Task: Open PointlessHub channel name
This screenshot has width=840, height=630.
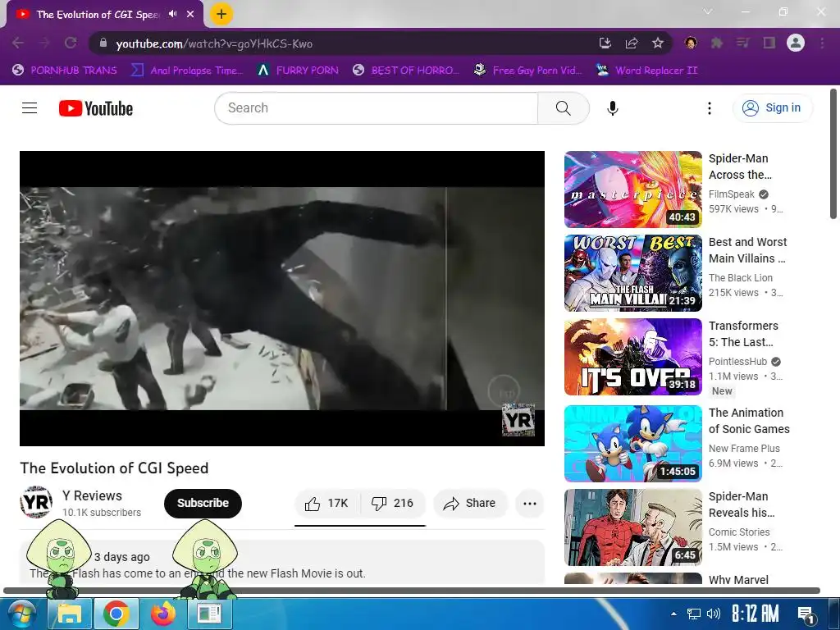Action: click(x=737, y=362)
